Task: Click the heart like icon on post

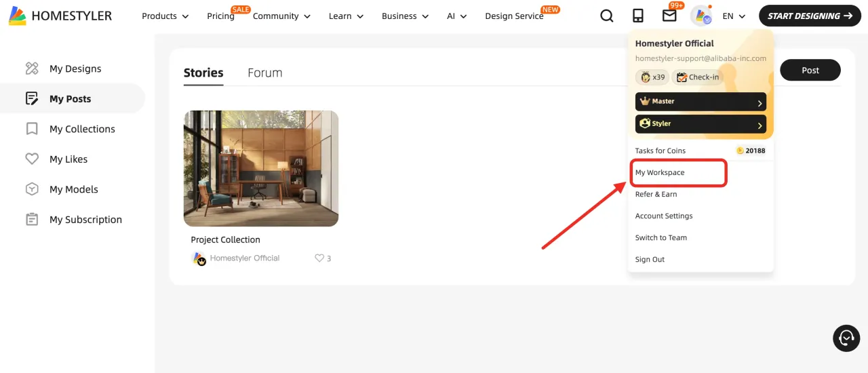Action: (x=319, y=258)
